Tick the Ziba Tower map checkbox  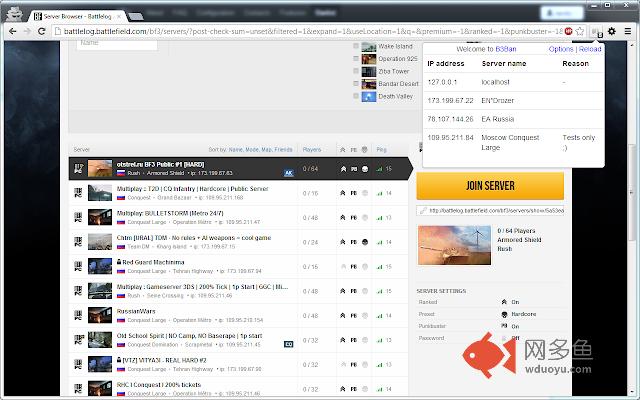[356, 71]
